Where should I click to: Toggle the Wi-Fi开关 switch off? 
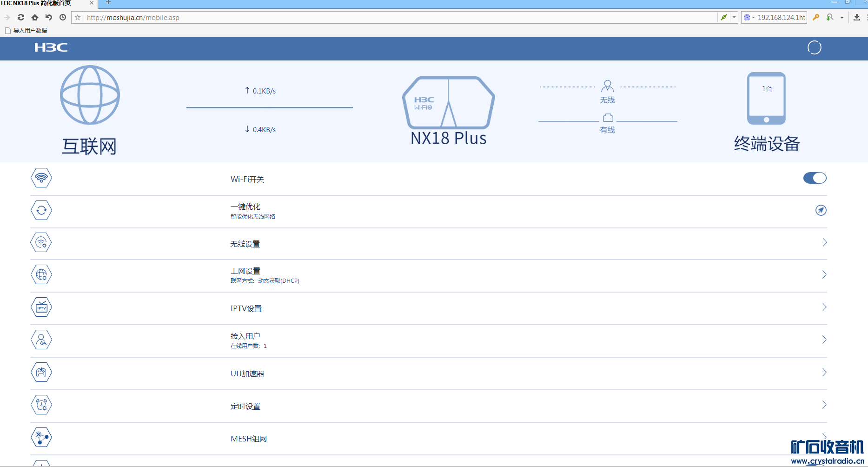click(815, 178)
